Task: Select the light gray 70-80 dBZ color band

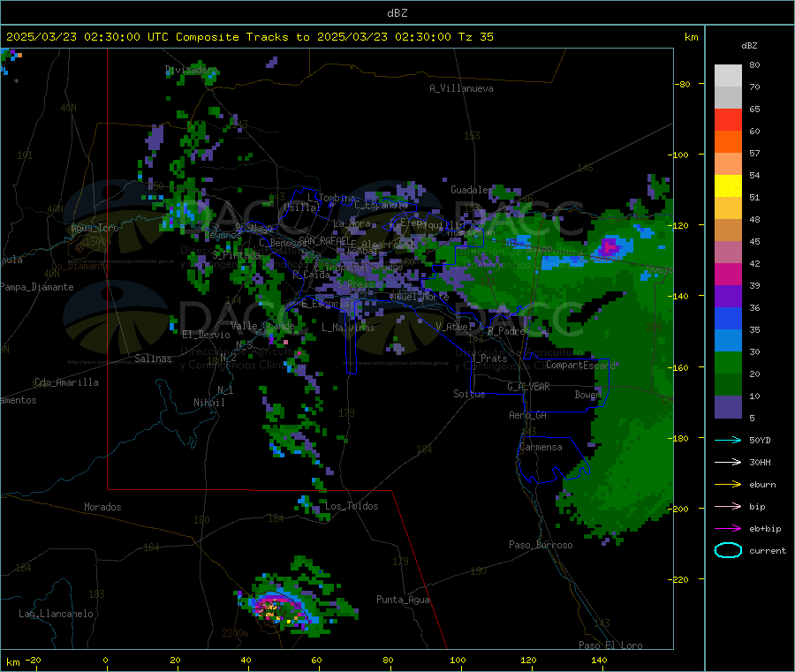Action: click(x=728, y=76)
